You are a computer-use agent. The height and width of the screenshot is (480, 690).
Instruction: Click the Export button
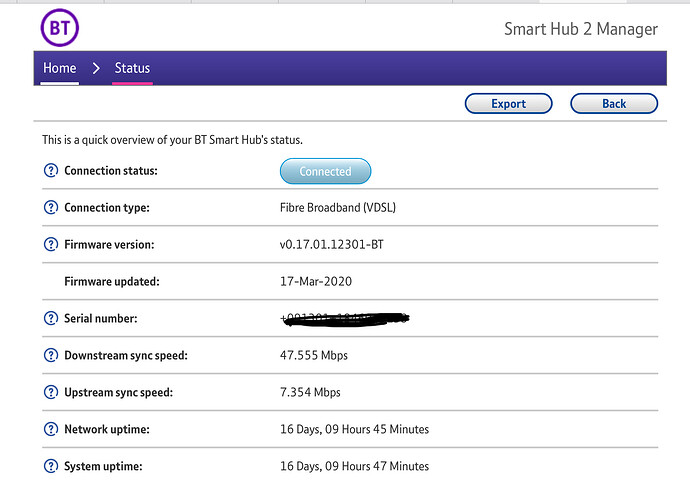(508, 104)
